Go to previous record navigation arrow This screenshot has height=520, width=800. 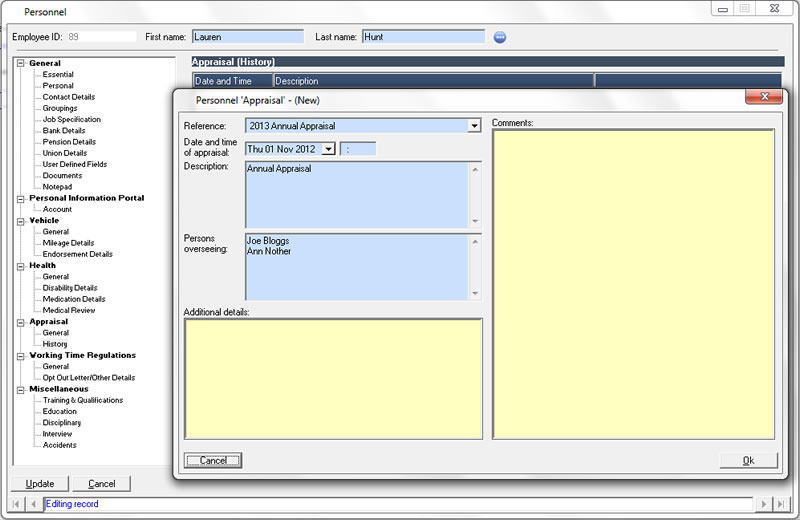pyautogui.click(x=33, y=504)
